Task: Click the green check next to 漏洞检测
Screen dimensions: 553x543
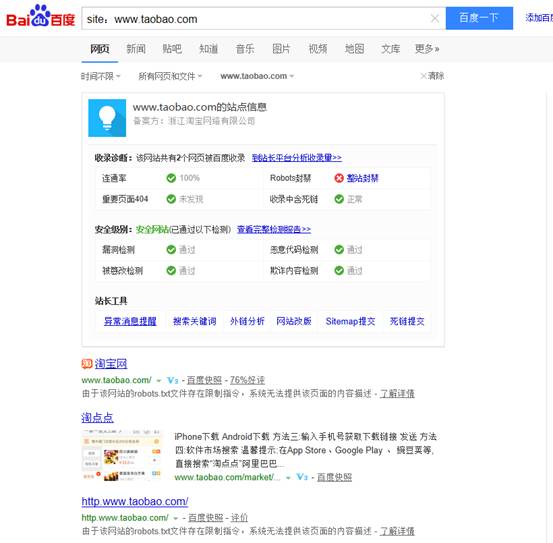Action: 171,250
